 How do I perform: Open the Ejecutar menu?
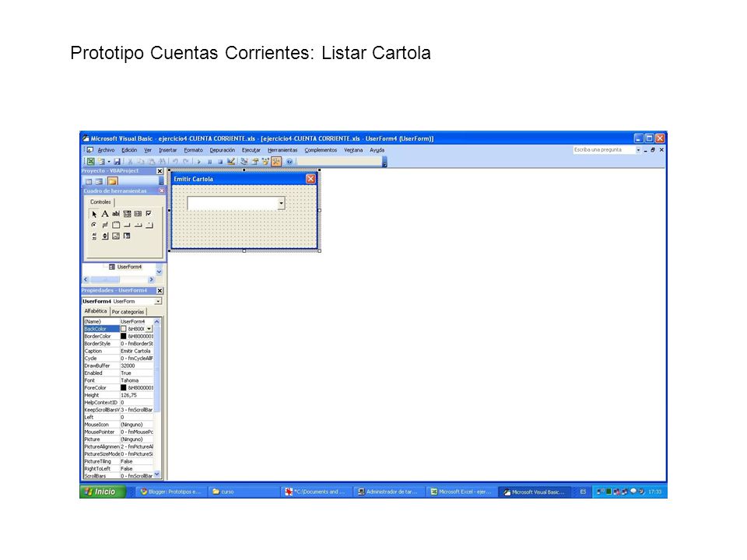(251, 150)
